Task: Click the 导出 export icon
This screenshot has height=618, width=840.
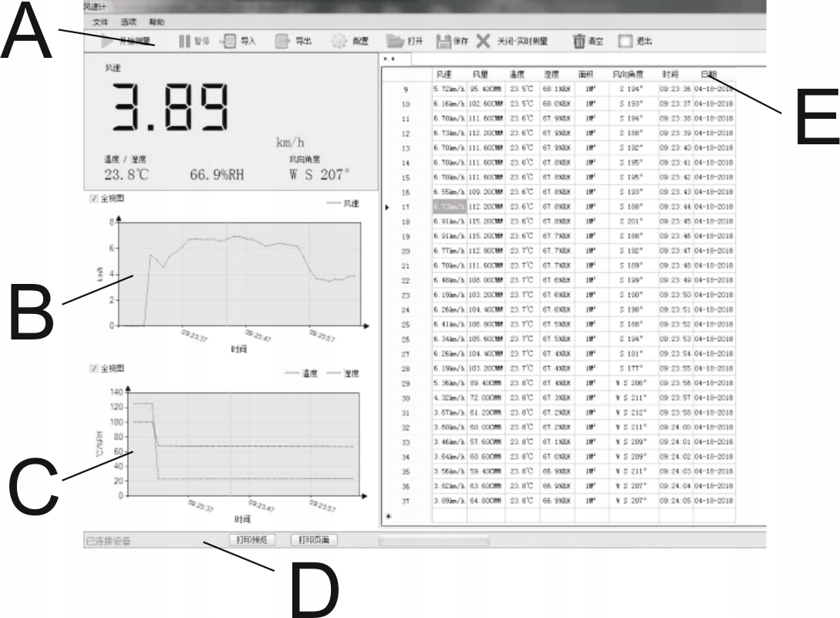Action: 282,41
